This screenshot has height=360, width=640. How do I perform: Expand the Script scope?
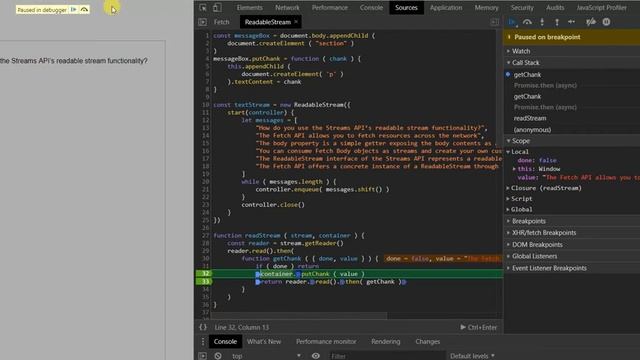tap(522, 199)
